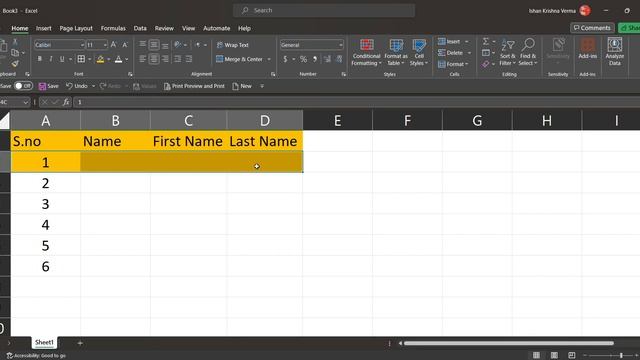
Task: Center text horizontally in cells
Action: (x=154, y=59)
